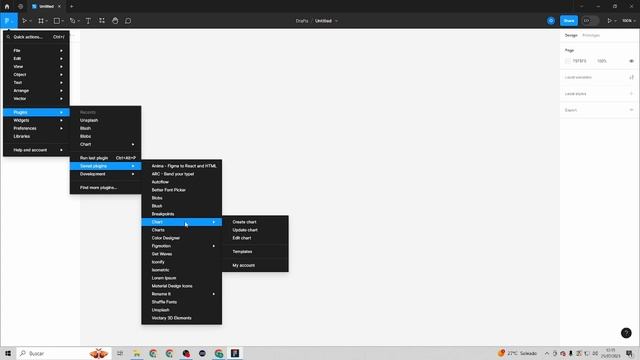The image size is (640, 360).
Task: Open the globe community icon in tab bar
Action: pos(20,6)
